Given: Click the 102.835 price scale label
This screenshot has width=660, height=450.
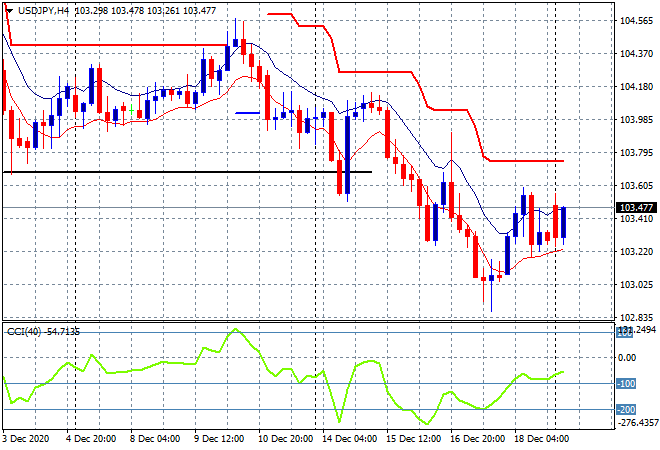Looking at the screenshot, I should pyautogui.click(x=637, y=317).
